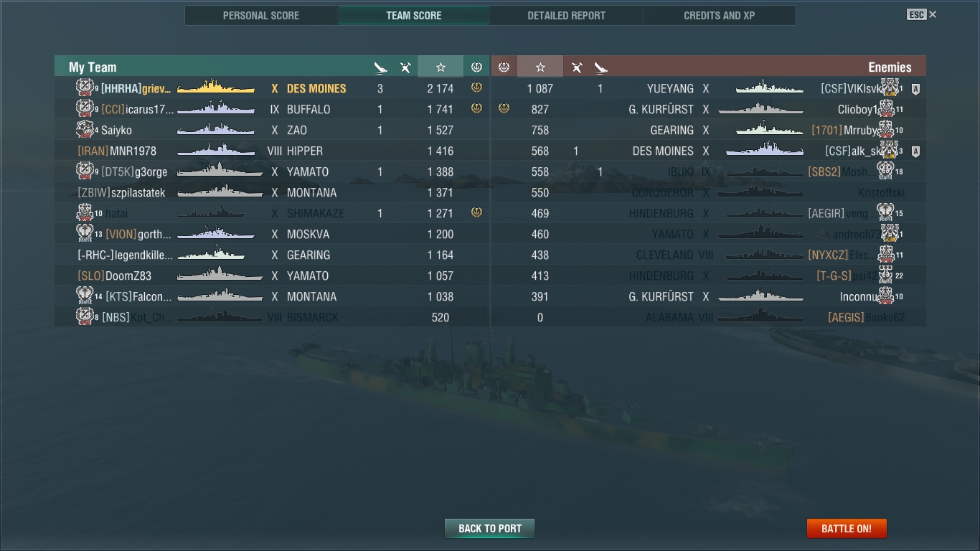Close results screen with ESC X

[922, 14]
